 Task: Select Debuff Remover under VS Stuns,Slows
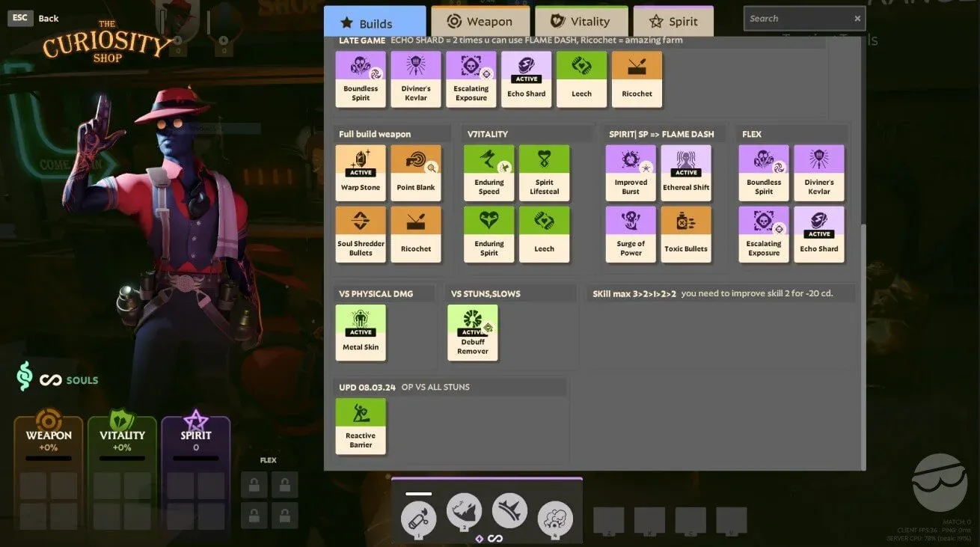472,331
